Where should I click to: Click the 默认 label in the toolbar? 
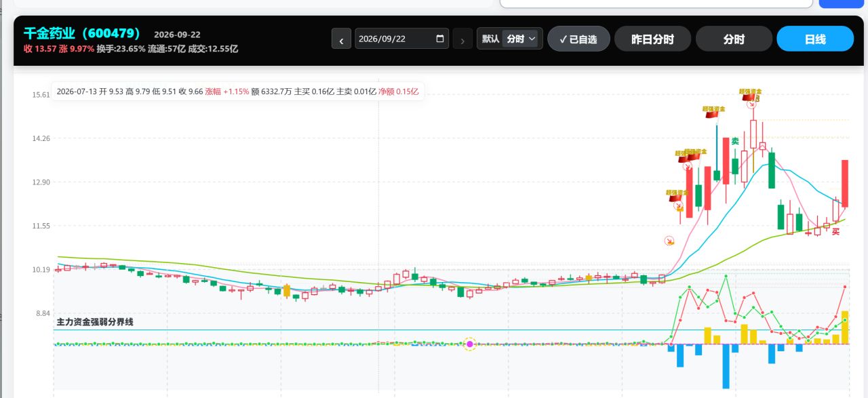490,39
